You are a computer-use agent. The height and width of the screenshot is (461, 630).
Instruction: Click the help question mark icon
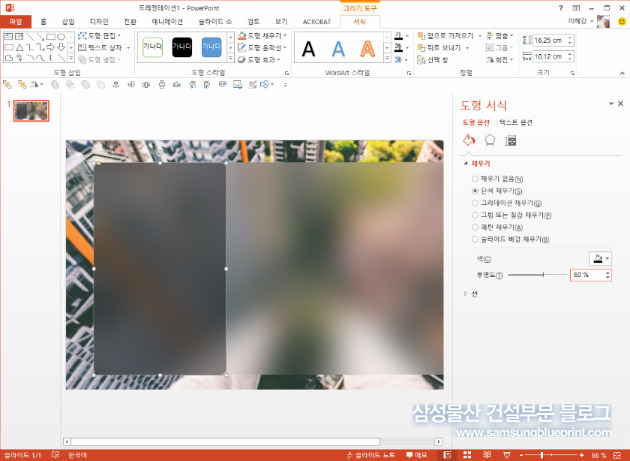coord(561,8)
